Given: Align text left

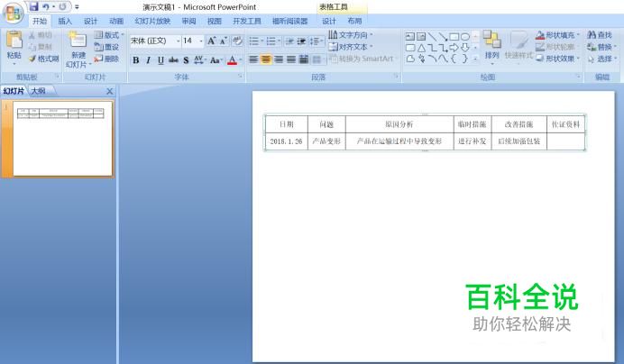Looking at the screenshot, I should click(x=253, y=59).
